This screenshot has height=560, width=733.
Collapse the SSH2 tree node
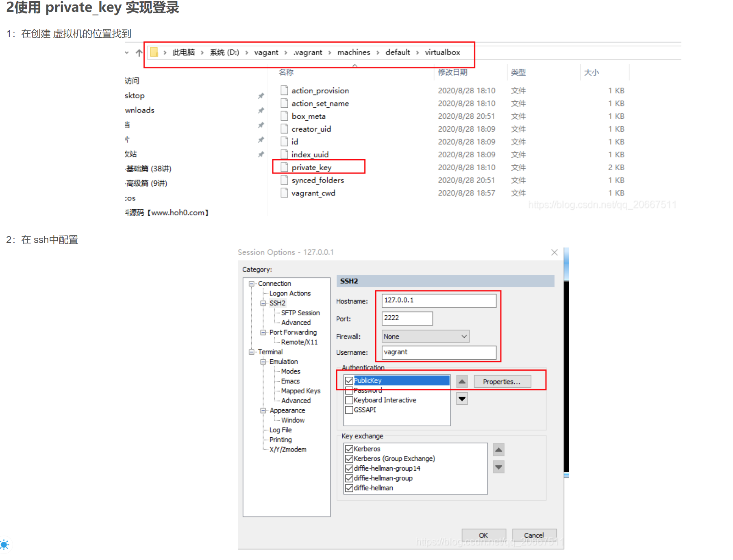(x=263, y=303)
